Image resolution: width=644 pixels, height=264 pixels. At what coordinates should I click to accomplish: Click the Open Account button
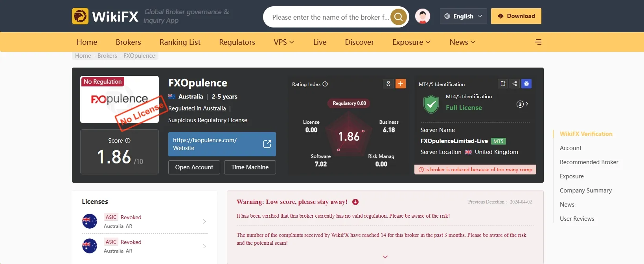pyautogui.click(x=194, y=167)
